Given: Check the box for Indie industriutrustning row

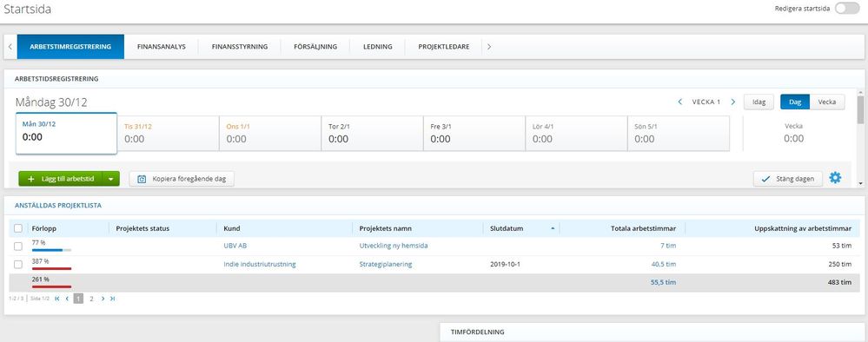Looking at the screenshot, I should point(18,265).
